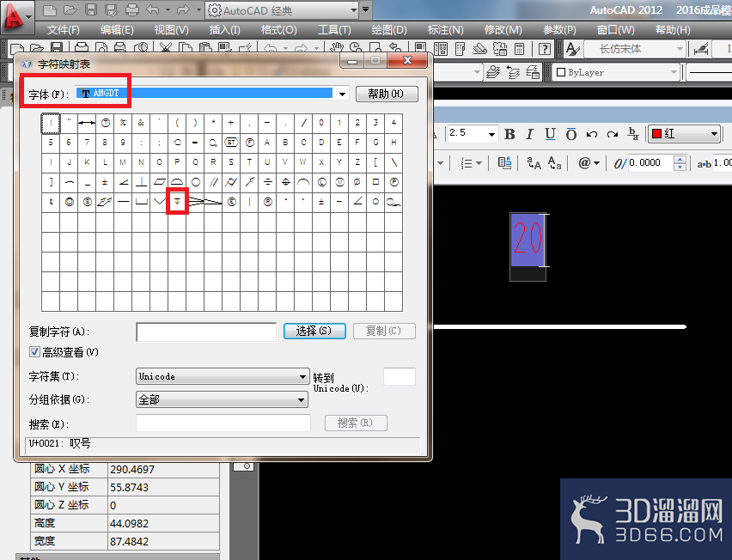Expand the AutoCAD 经典 workspace dropdown

(354, 9)
